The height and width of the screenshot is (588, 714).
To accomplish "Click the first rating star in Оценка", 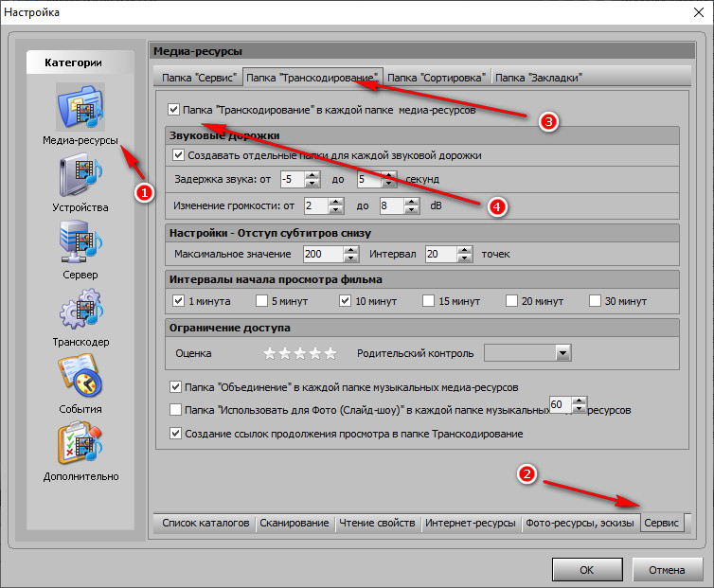I will [269, 353].
